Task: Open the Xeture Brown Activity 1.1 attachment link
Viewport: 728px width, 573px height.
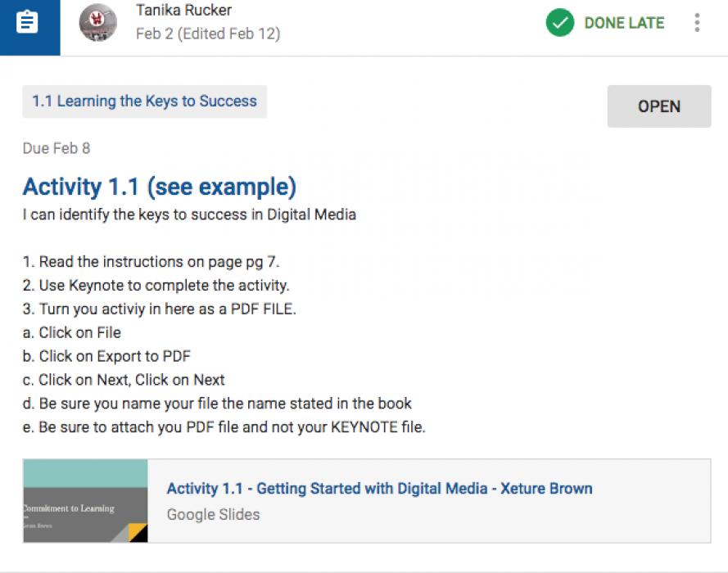Action: 379,489
